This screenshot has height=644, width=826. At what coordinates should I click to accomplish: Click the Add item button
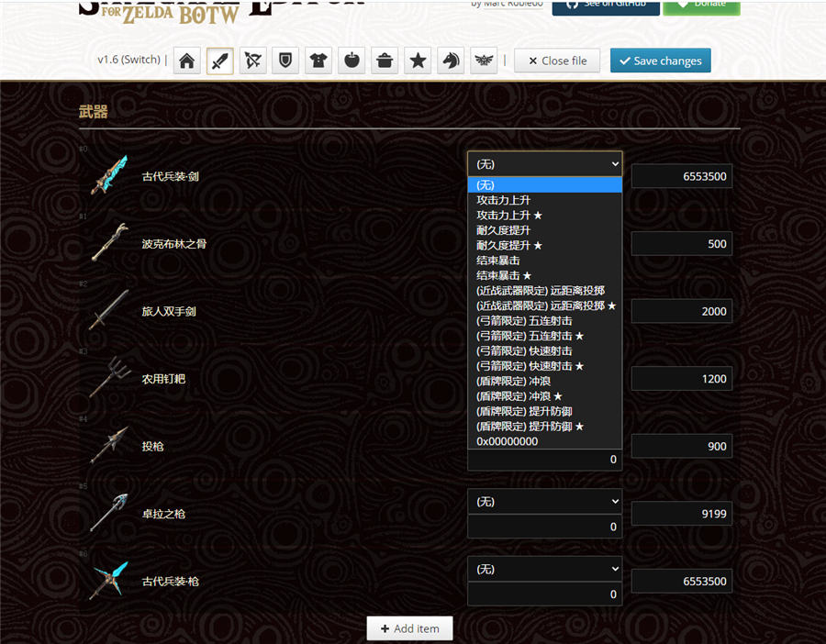(410, 628)
